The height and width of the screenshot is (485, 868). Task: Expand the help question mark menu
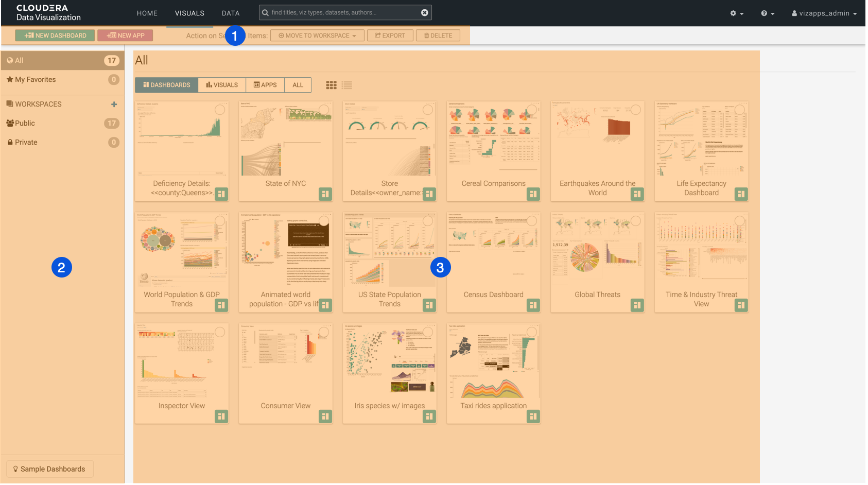pos(767,13)
